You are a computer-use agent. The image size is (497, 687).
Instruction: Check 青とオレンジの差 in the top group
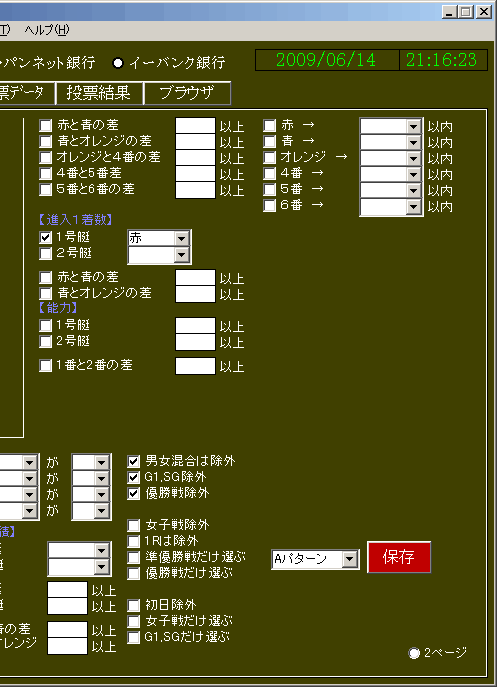[46, 142]
